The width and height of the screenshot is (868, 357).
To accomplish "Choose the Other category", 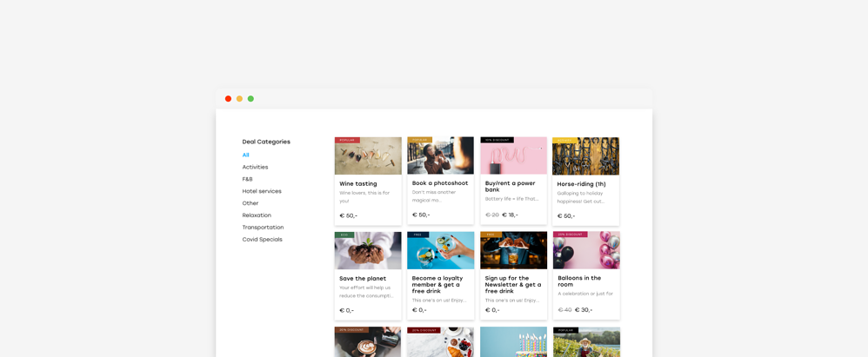I will pos(250,203).
